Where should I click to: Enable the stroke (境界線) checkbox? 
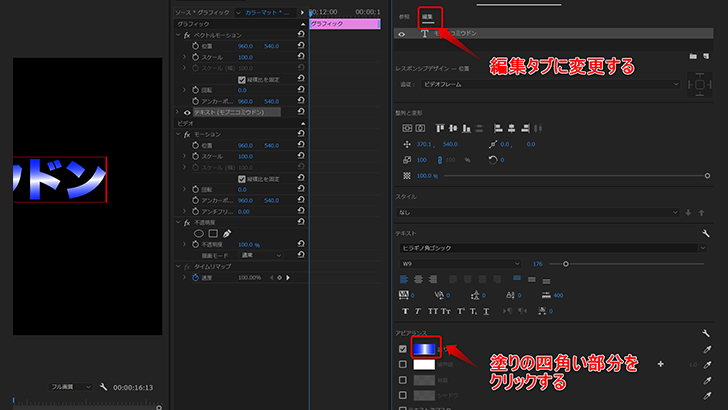point(403,364)
